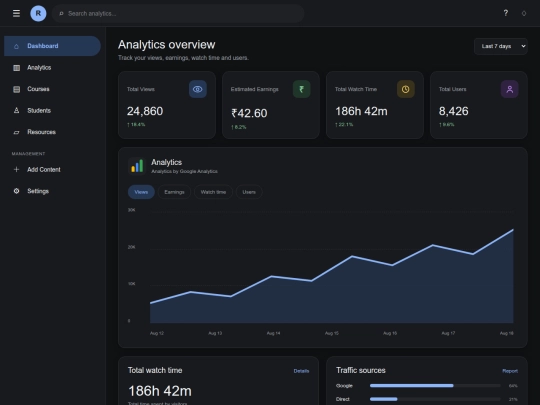Click the plus icon beside Add Content
The height and width of the screenshot is (405, 540).
[16, 169]
